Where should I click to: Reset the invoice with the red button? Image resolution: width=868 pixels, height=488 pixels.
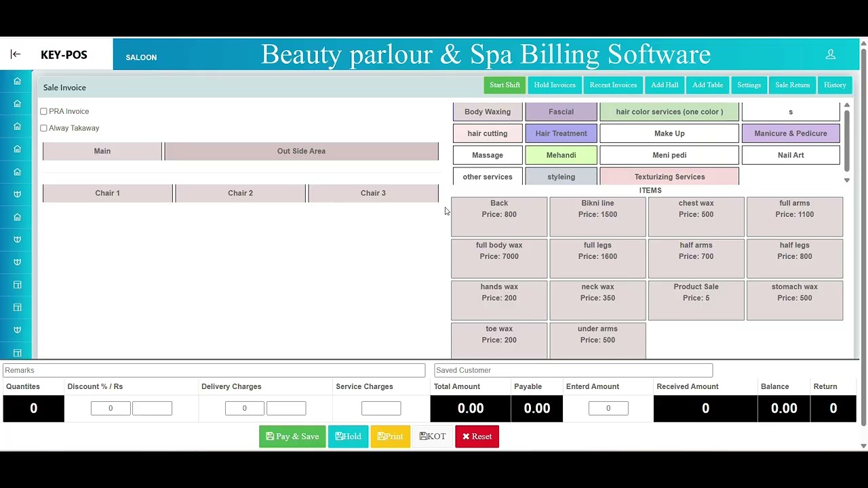pyautogui.click(x=477, y=436)
